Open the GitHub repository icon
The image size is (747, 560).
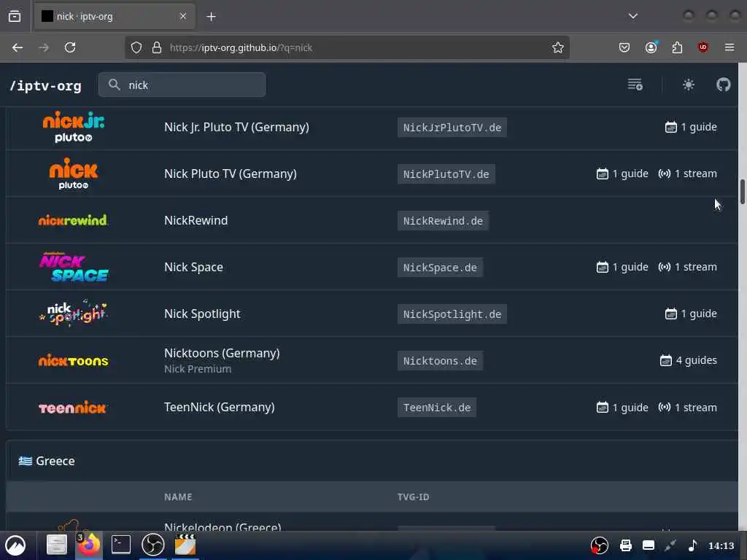723,85
